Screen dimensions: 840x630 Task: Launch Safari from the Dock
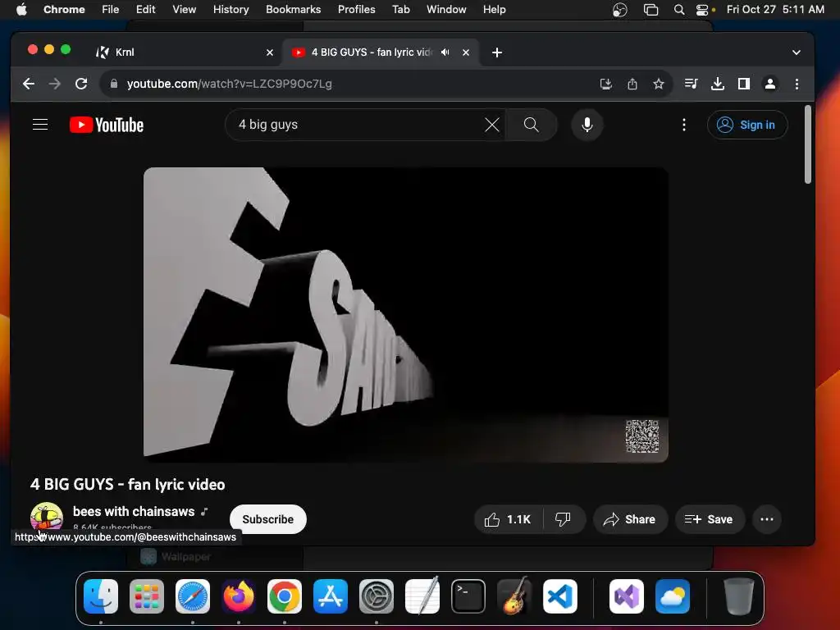[x=193, y=596]
